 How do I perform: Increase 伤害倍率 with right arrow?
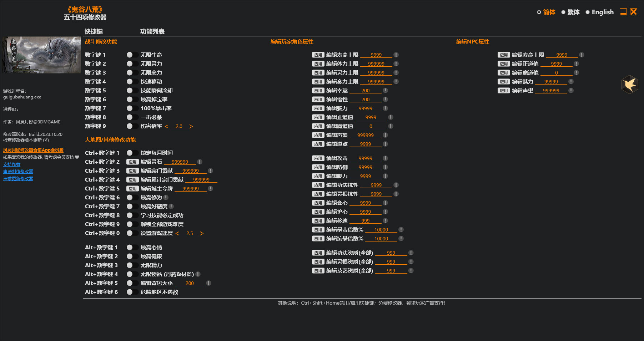[191, 127]
